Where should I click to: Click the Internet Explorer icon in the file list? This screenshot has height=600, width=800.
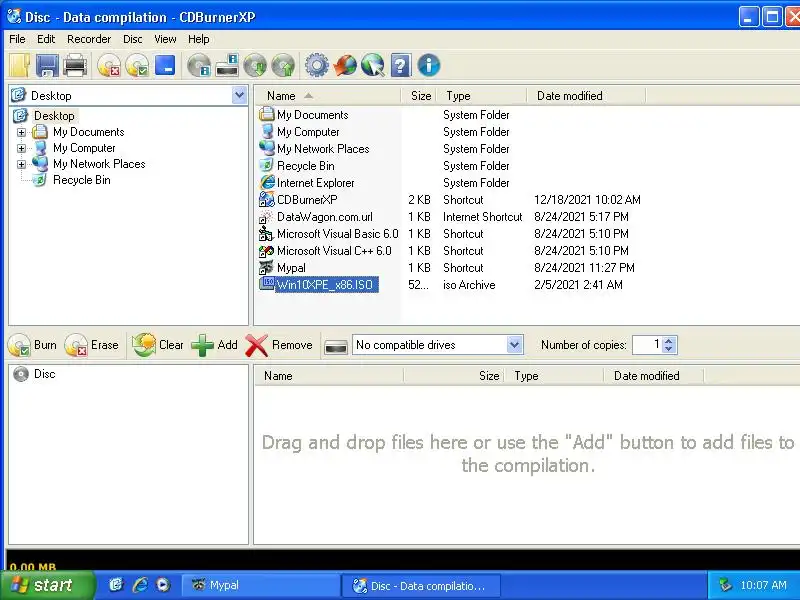click(266, 182)
